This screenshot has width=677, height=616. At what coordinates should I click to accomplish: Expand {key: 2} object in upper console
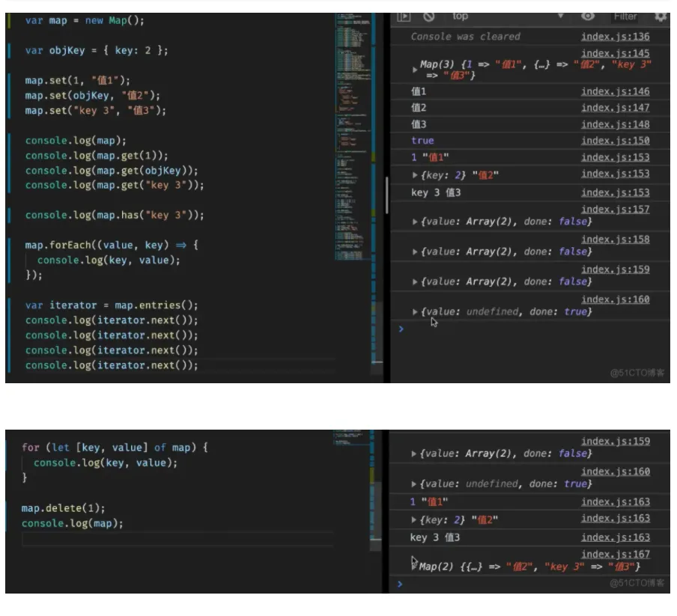414,175
